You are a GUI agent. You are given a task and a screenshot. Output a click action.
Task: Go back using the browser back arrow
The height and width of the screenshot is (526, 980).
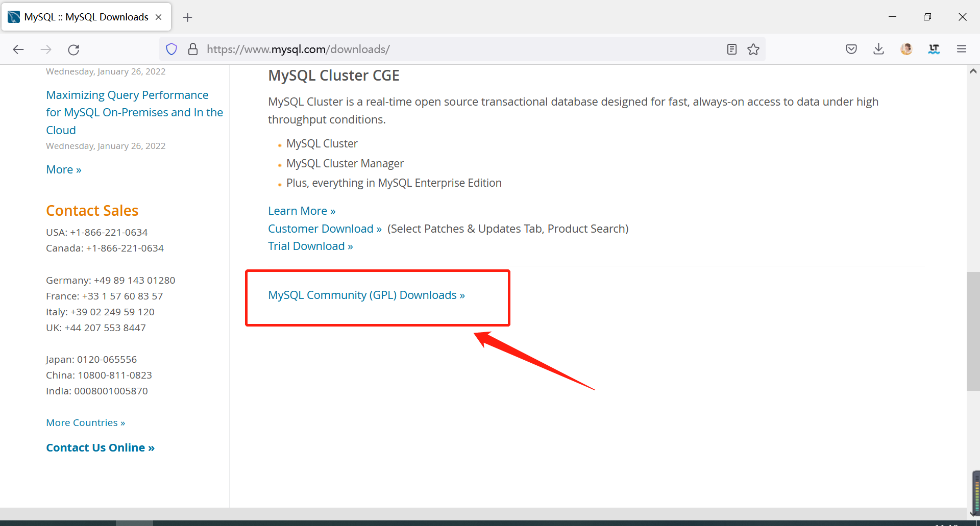pyautogui.click(x=18, y=49)
